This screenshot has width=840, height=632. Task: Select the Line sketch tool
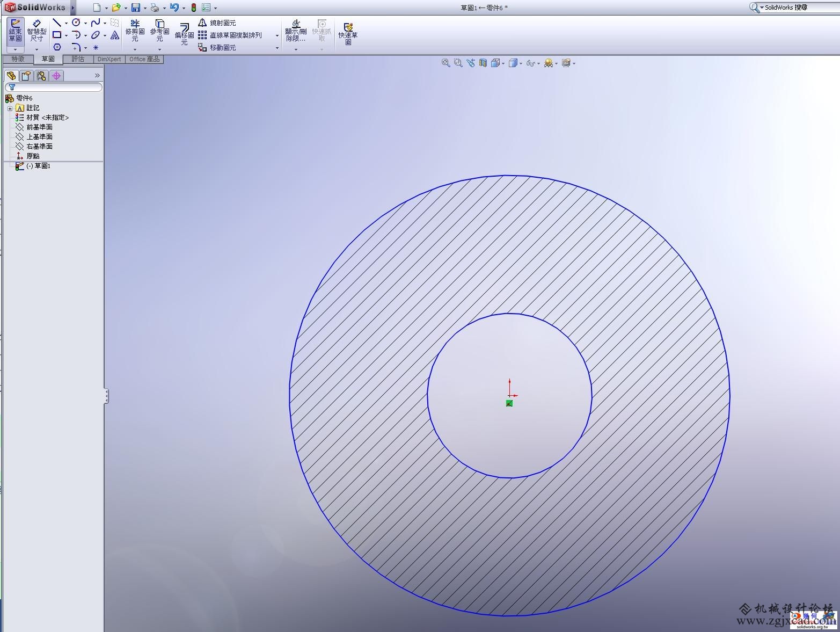tap(57, 23)
